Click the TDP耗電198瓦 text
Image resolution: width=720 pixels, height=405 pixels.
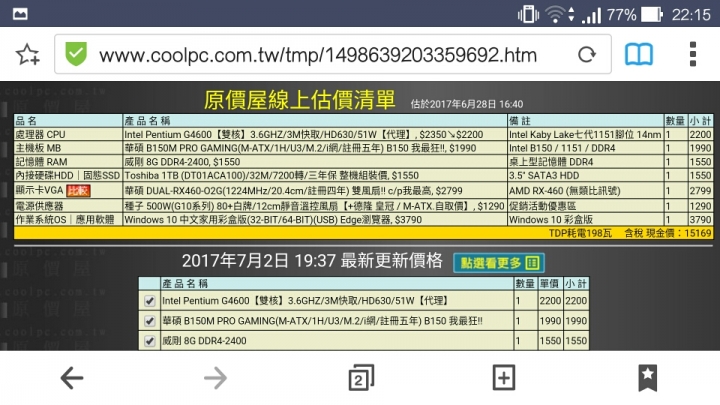pyautogui.click(x=580, y=233)
